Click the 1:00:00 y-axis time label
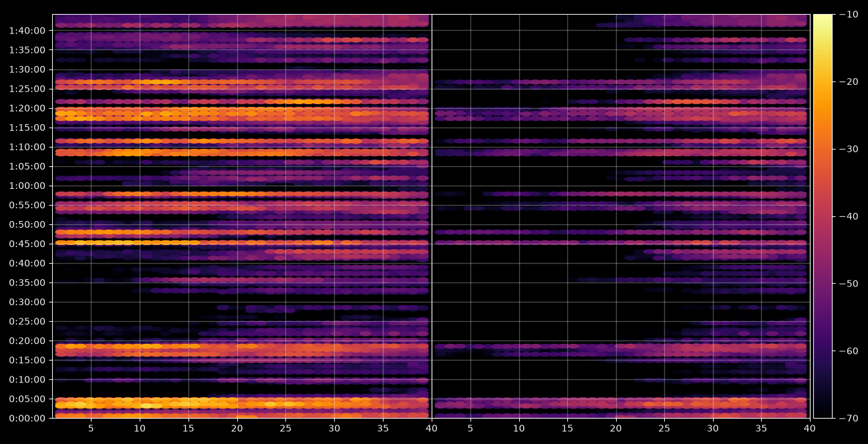This screenshot has width=868, height=444. [x=27, y=186]
